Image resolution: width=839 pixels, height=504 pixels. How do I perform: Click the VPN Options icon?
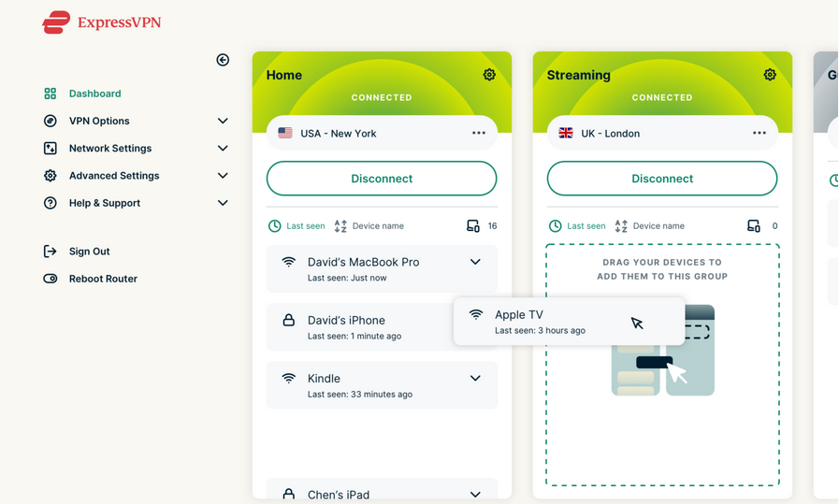[x=51, y=121]
